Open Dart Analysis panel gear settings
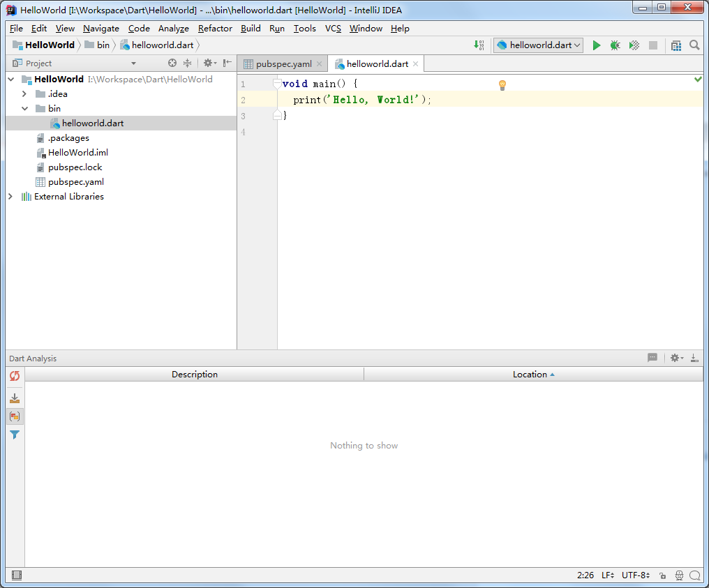 [x=676, y=358]
